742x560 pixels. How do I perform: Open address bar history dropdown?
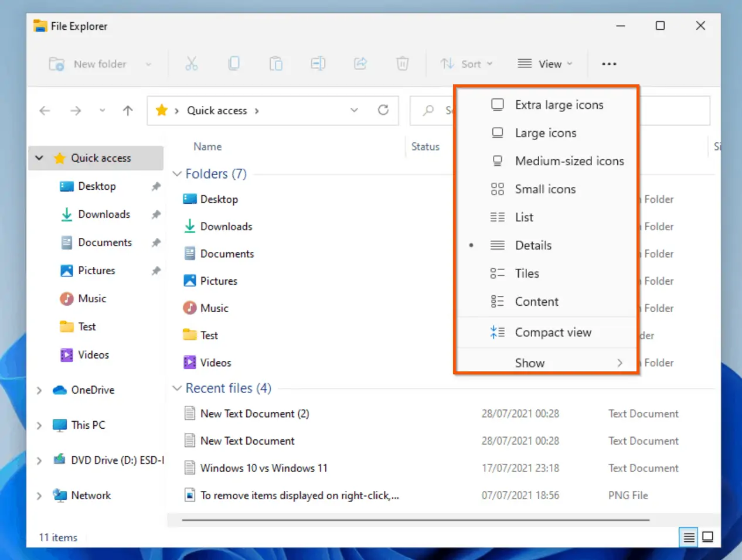pyautogui.click(x=354, y=110)
